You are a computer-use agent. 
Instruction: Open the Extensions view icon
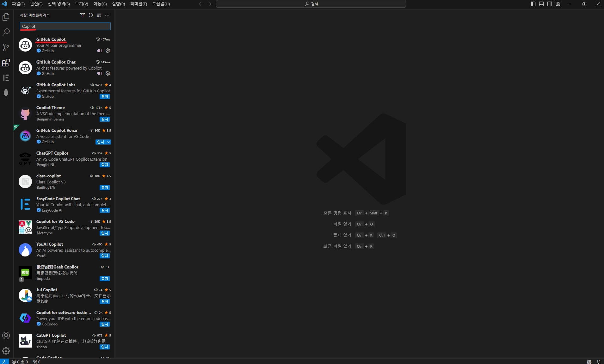[6, 63]
